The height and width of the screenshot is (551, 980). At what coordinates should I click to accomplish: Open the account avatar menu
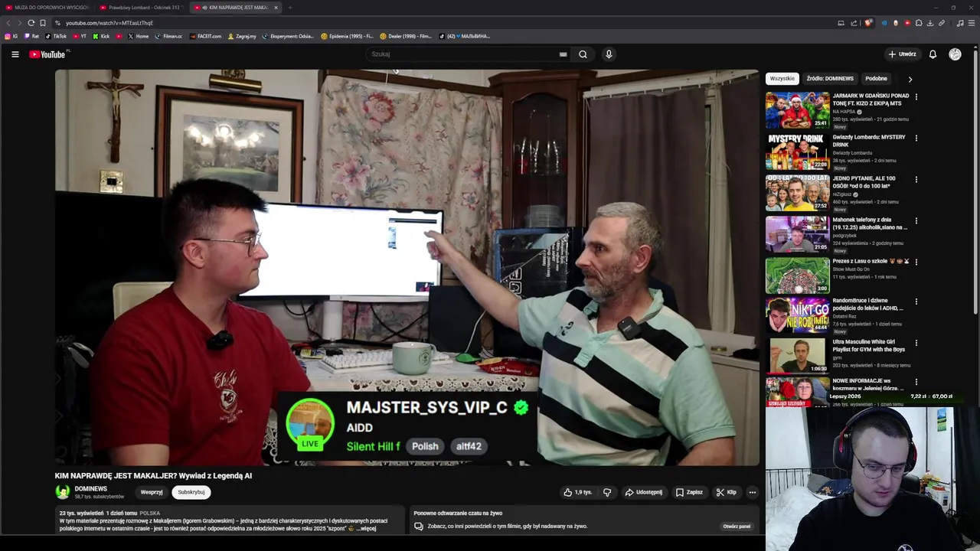click(955, 54)
